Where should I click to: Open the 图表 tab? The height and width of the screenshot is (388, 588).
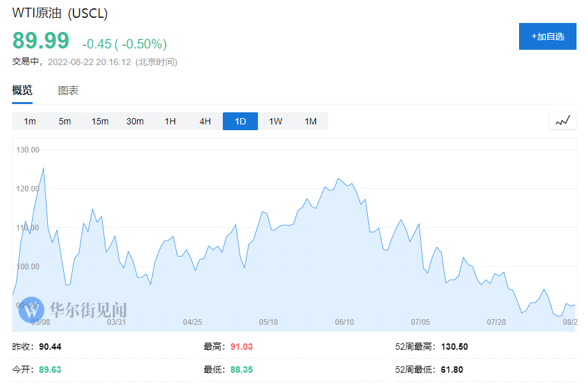pos(68,91)
